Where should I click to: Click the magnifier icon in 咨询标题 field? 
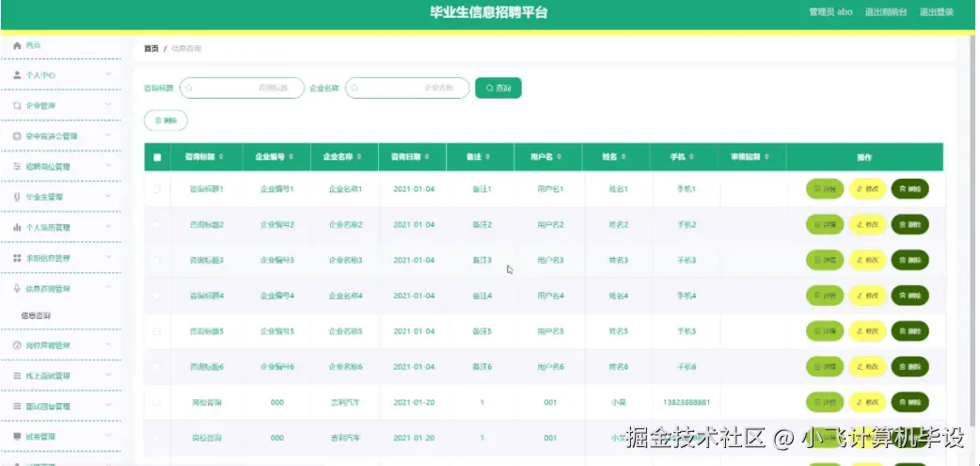pos(189,88)
